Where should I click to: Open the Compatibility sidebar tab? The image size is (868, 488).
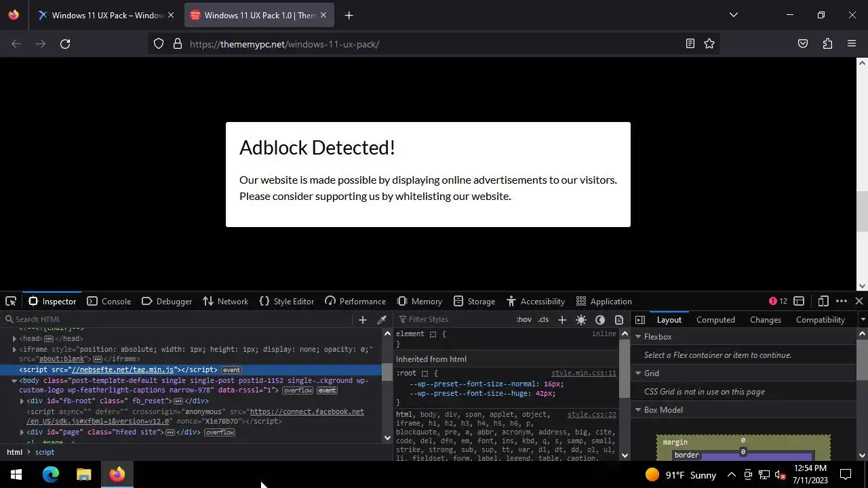tap(820, 319)
